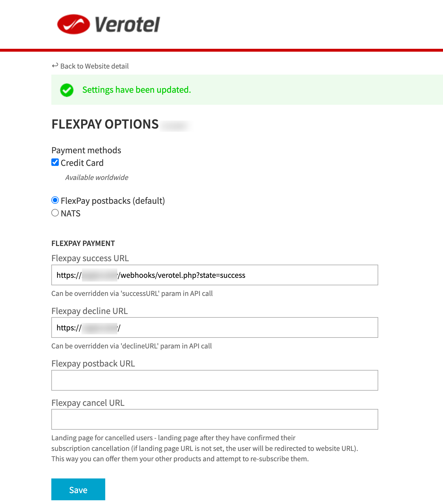The image size is (443, 504).
Task: Click the FLEXPAY PAYMENT section heading
Action: point(83,243)
